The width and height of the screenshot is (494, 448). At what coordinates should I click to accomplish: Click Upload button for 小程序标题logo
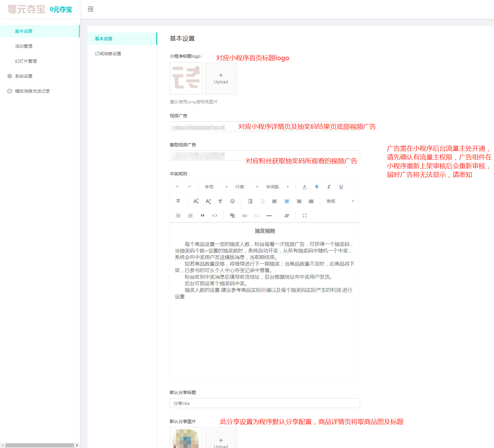[x=221, y=78]
